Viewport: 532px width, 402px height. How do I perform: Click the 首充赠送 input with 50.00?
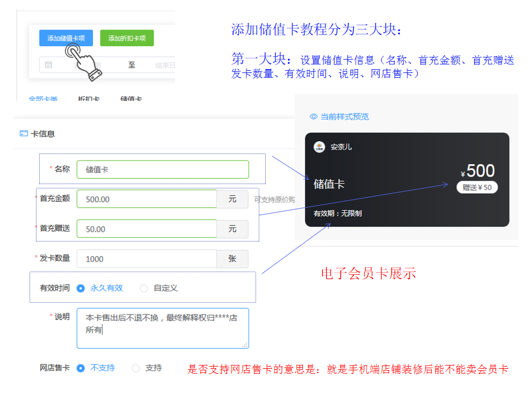coord(147,229)
